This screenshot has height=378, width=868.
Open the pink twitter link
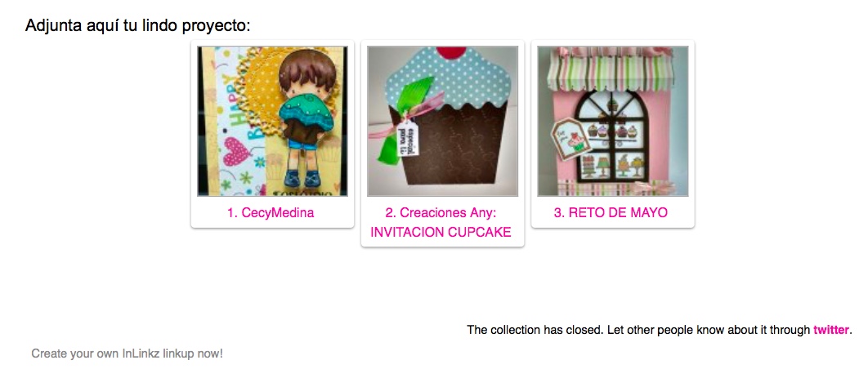click(830, 331)
